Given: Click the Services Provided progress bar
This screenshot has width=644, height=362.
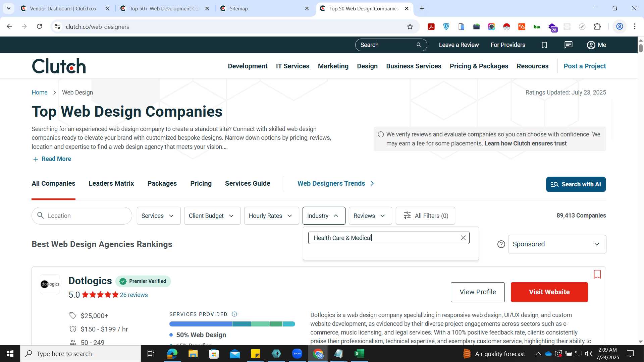Looking at the screenshot, I should (x=232, y=324).
